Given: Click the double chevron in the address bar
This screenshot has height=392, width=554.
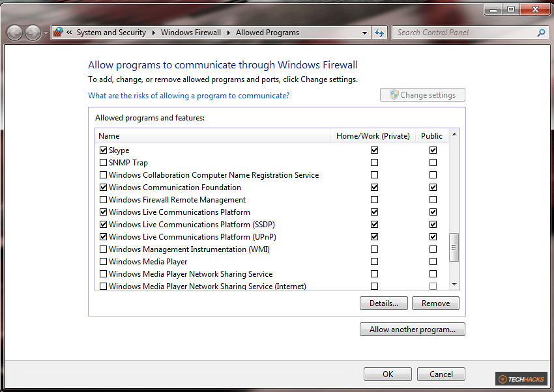Looking at the screenshot, I should pyautogui.click(x=69, y=33).
